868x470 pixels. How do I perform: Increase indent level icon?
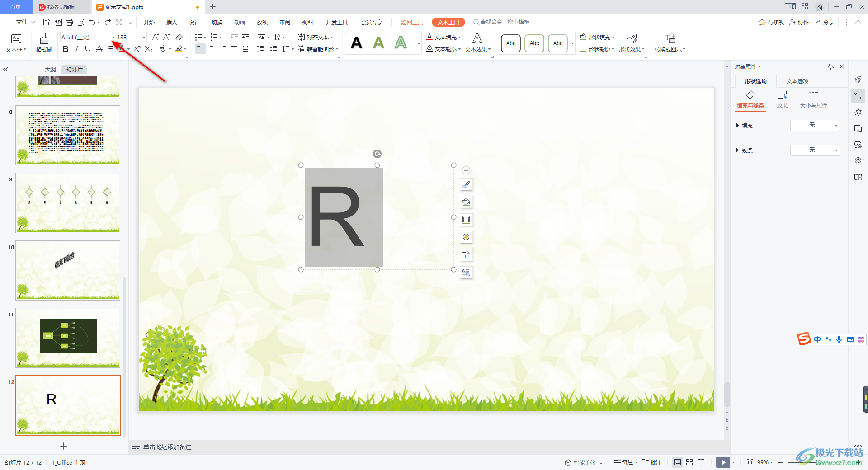point(245,37)
